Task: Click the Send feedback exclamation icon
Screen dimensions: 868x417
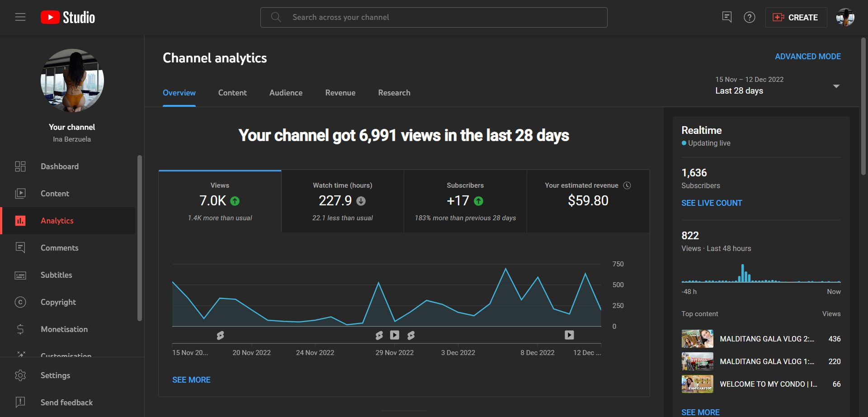Action: coord(20,402)
